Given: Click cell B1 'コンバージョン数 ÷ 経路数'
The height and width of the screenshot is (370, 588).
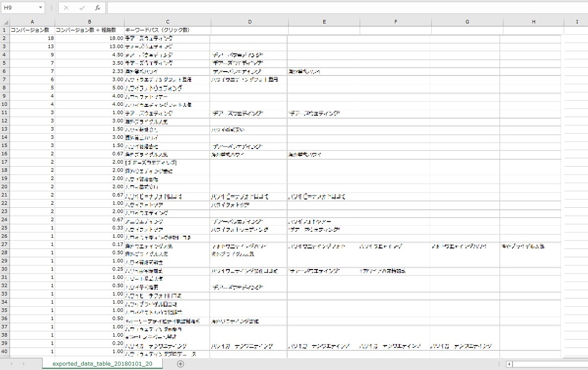Looking at the screenshot, I should pos(89,30).
